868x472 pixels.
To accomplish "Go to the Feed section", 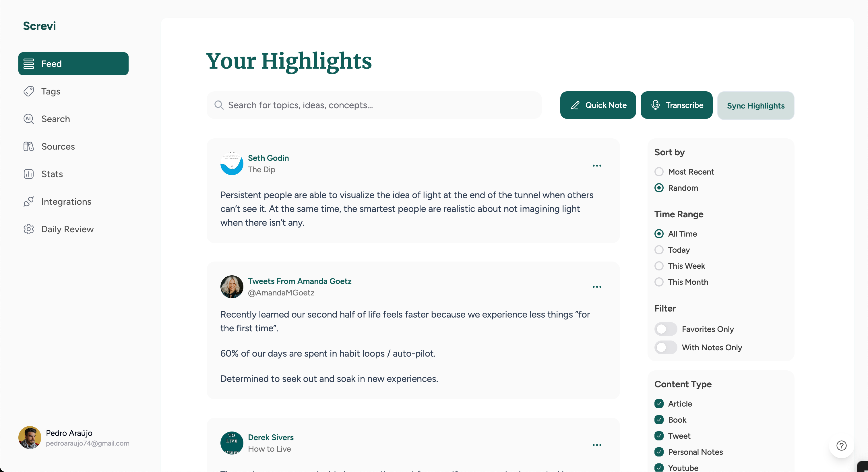I will pyautogui.click(x=73, y=64).
